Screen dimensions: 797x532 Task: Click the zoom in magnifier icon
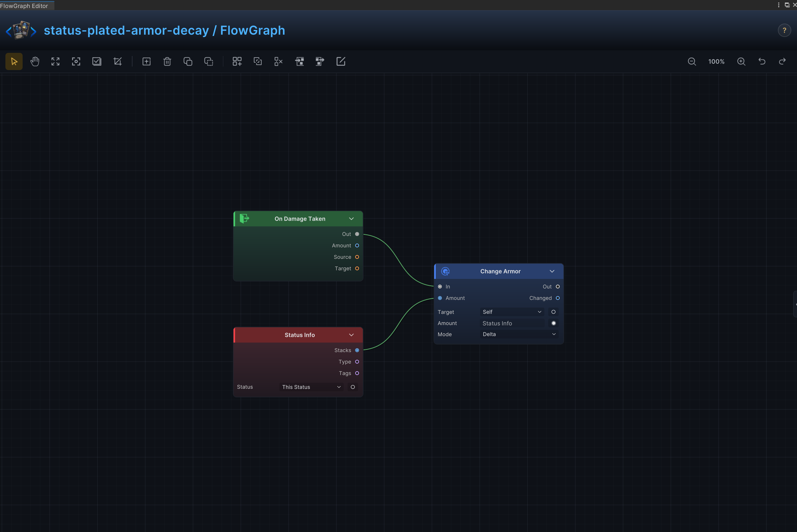(x=741, y=61)
